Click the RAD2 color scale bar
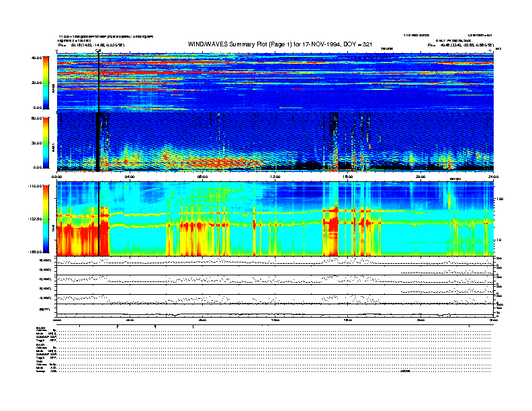 click(x=46, y=83)
